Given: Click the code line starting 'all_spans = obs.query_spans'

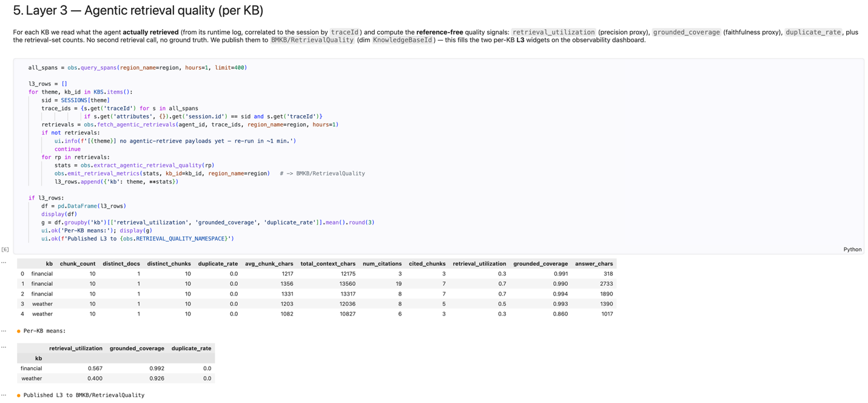Looking at the screenshot, I should tap(138, 67).
